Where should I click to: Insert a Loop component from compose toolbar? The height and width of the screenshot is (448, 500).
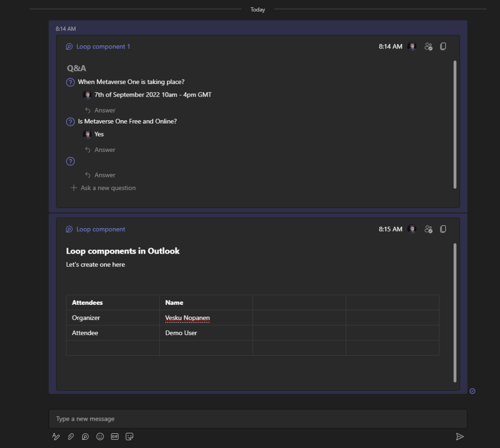click(86, 437)
